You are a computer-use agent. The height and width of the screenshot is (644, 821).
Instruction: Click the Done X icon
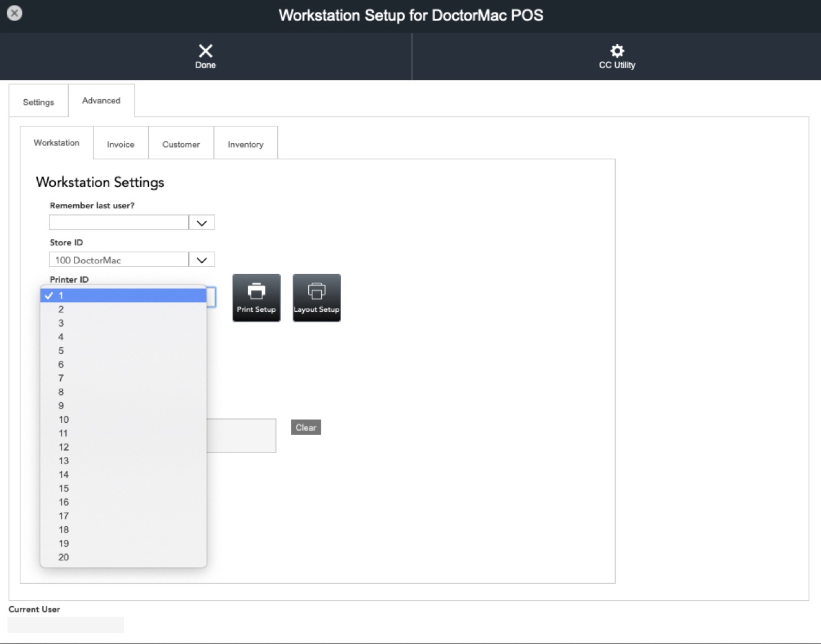point(205,51)
